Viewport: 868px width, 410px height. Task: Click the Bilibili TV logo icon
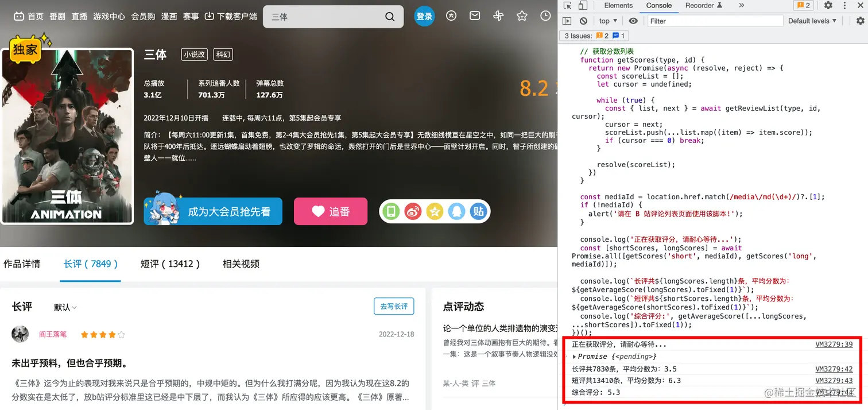pos(19,16)
